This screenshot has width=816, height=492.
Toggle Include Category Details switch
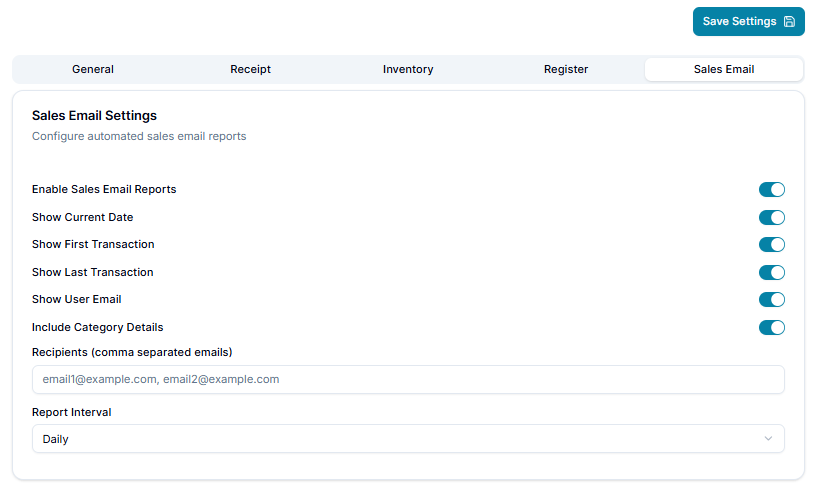772,327
